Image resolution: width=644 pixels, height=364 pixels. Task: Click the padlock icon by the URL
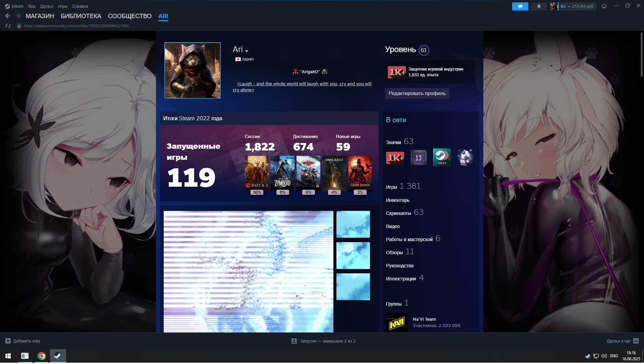(x=19, y=26)
